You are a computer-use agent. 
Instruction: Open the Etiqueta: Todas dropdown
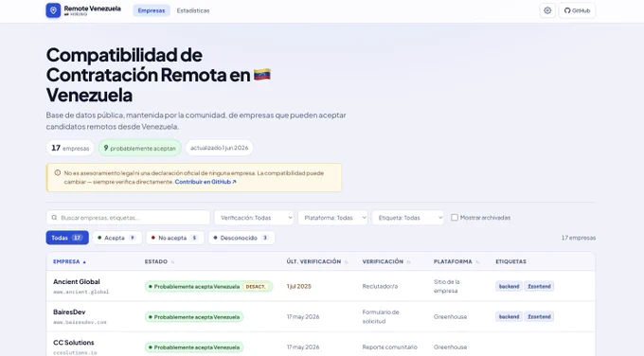[x=408, y=218]
